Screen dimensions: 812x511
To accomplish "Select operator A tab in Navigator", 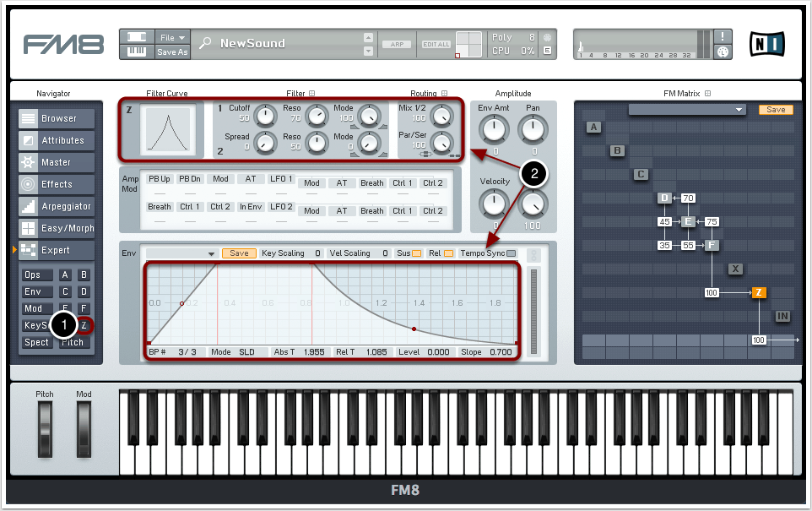I will [x=65, y=275].
